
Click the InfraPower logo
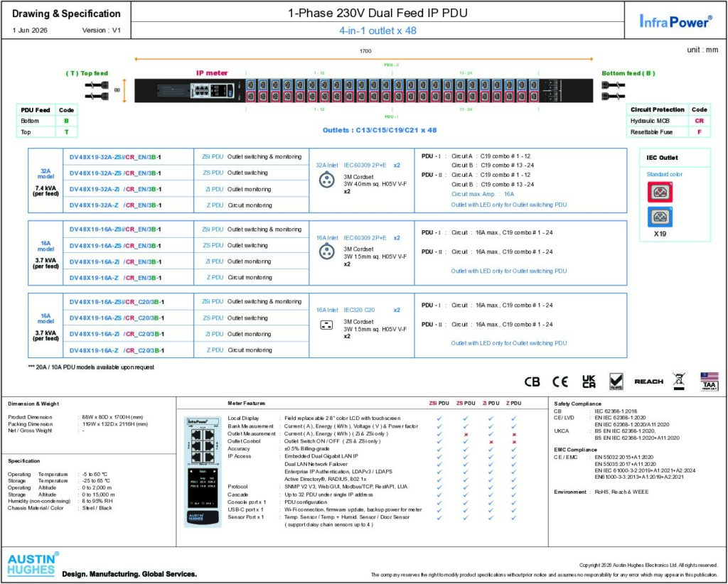click(675, 21)
